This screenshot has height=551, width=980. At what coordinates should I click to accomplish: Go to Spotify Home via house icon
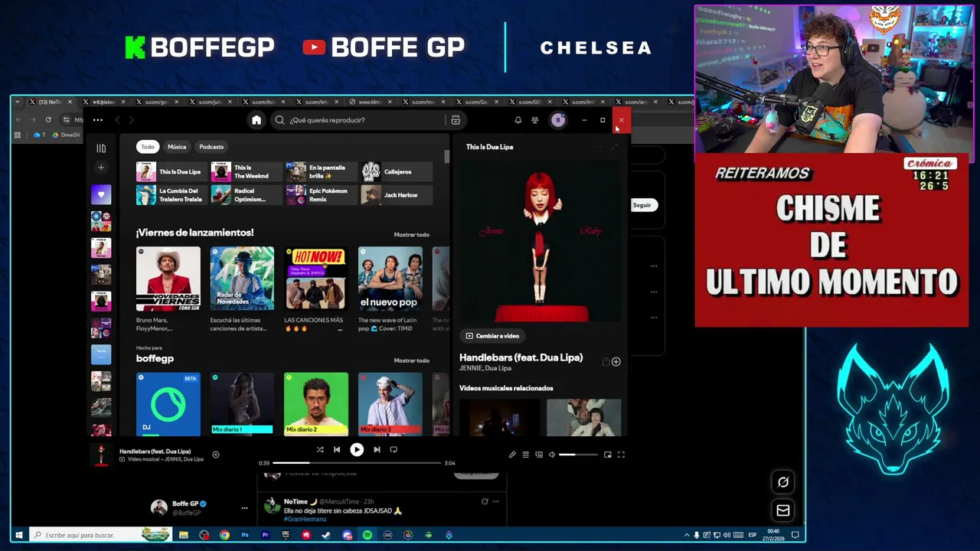point(256,120)
